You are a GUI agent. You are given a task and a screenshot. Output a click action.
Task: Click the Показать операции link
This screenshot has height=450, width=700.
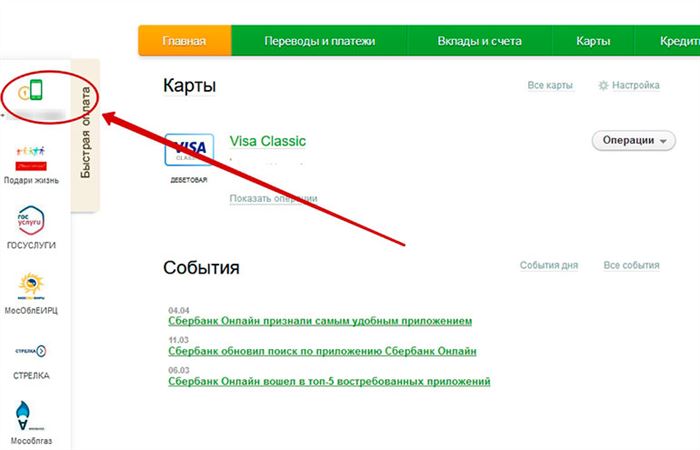273,199
